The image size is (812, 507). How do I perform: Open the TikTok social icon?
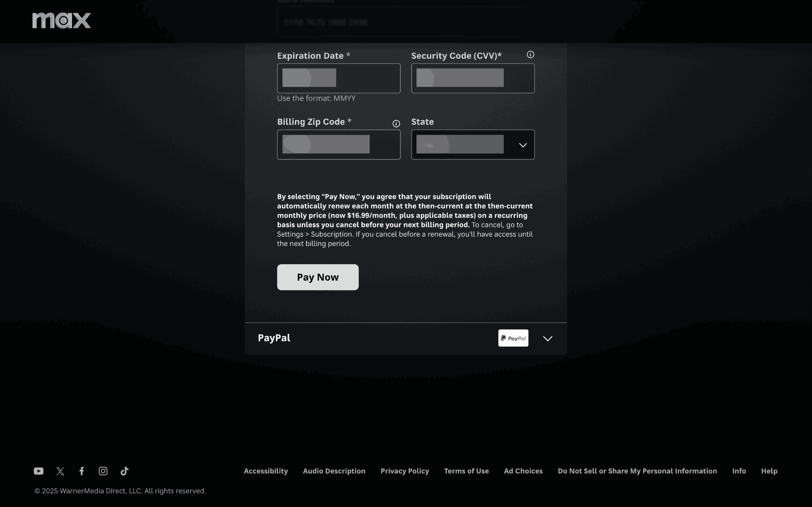(125, 471)
